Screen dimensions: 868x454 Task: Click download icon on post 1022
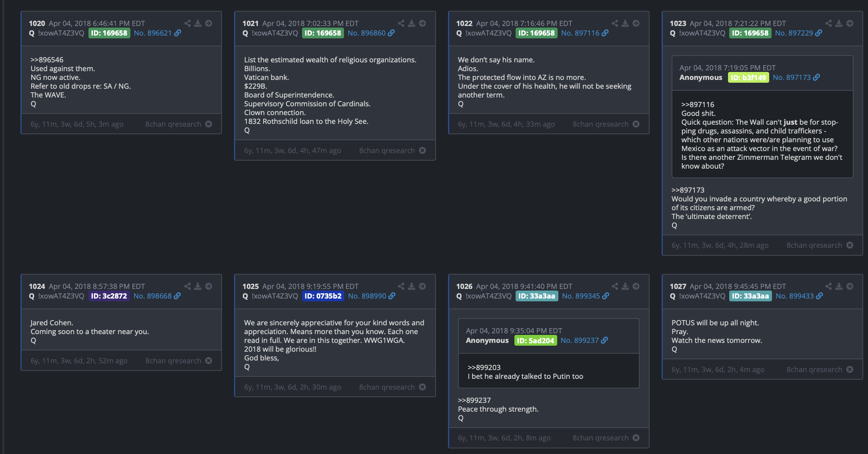(x=625, y=24)
